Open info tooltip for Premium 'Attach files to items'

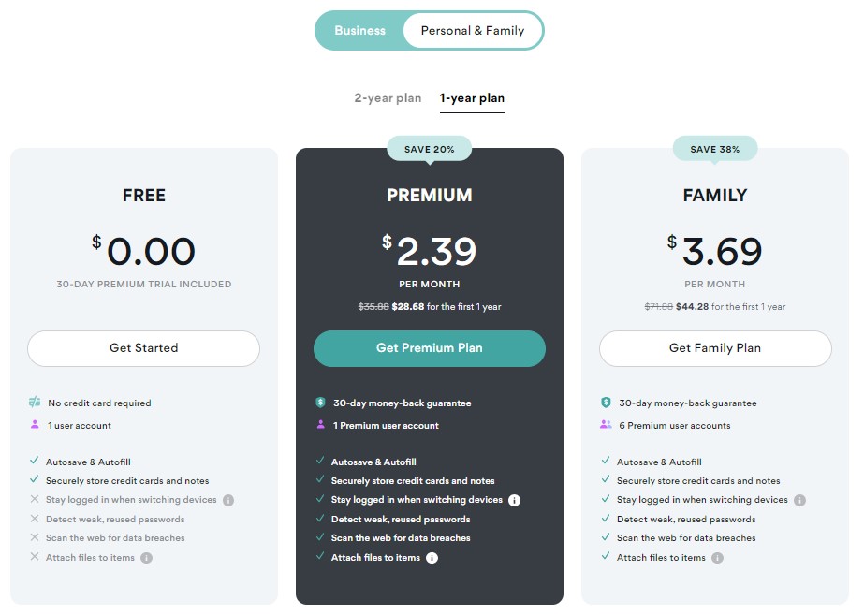pyautogui.click(x=432, y=558)
